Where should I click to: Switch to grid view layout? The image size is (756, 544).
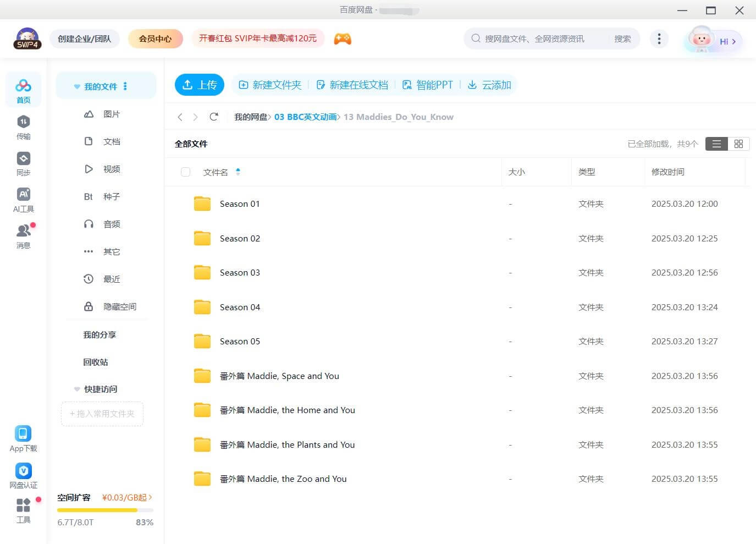click(x=738, y=144)
